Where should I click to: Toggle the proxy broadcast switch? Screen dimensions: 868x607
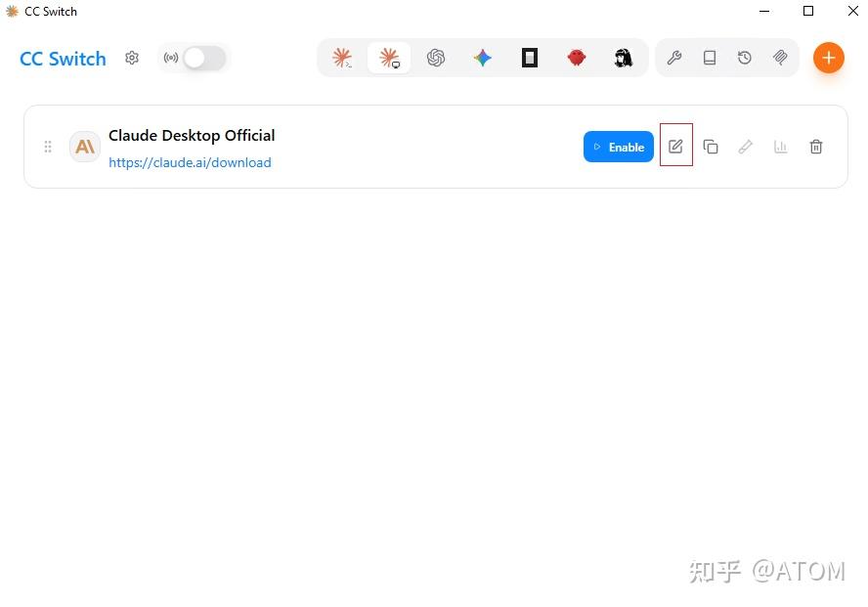tap(204, 58)
